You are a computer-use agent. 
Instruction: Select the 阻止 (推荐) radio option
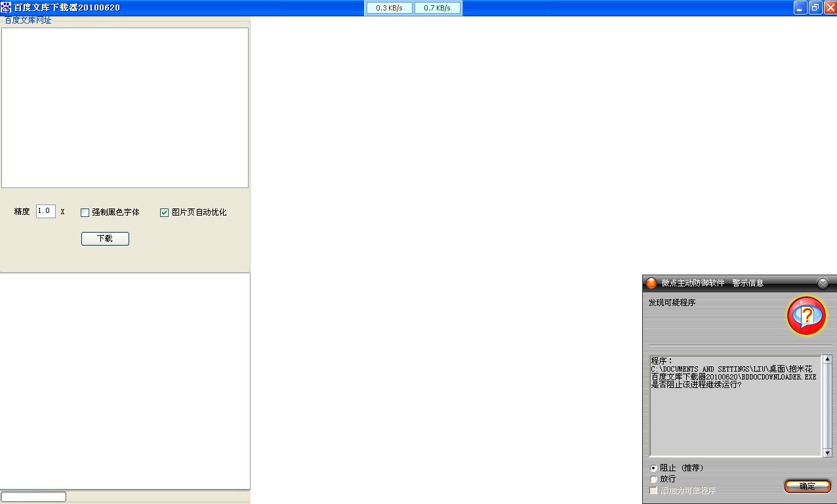point(653,468)
